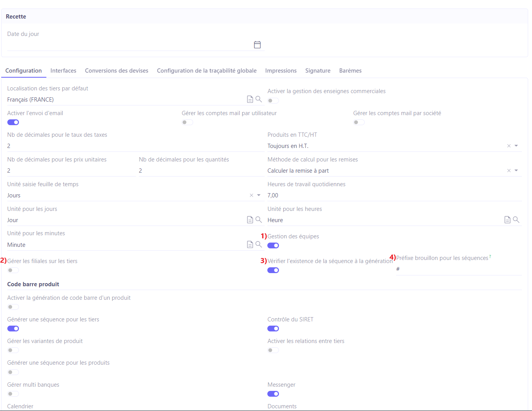Edit Nb de décimales pour les prix unitaires
This screenshot has height=411, width=532.
[71, 171]
